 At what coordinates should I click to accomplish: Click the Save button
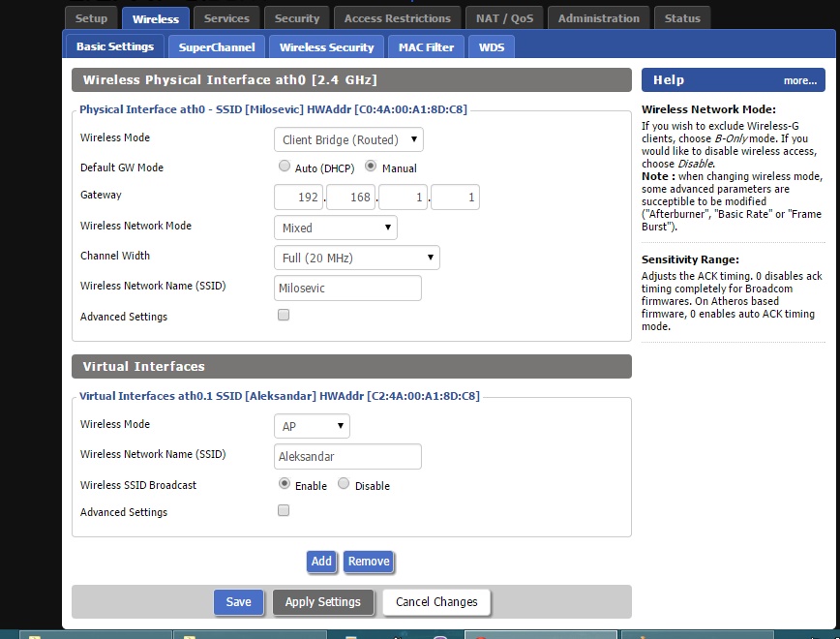[x=238, y=602]
